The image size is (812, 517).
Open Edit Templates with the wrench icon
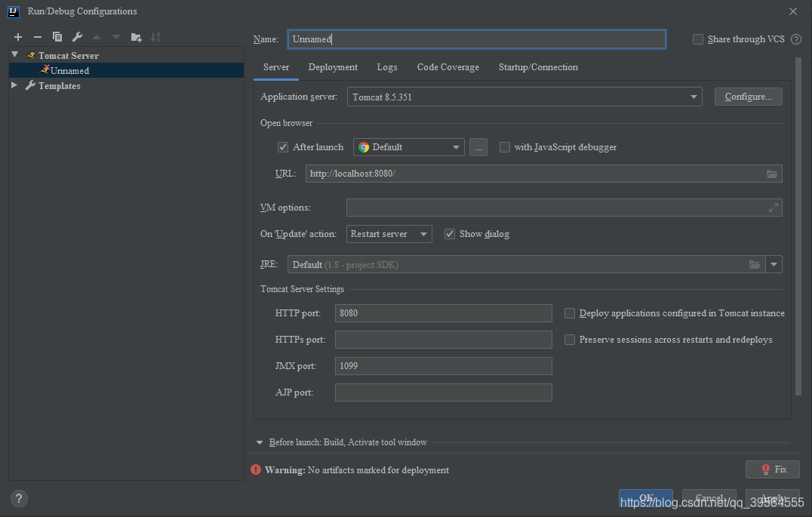tap(75, 36)
